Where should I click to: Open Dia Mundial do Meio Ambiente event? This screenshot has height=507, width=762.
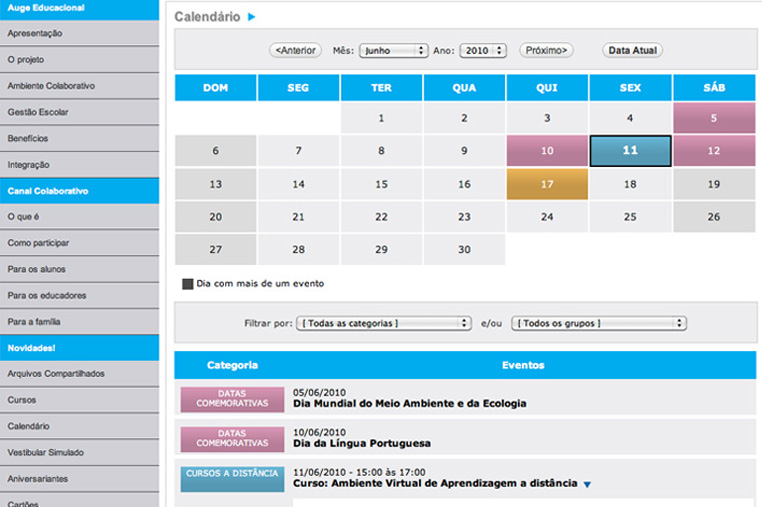coord(409,404)
